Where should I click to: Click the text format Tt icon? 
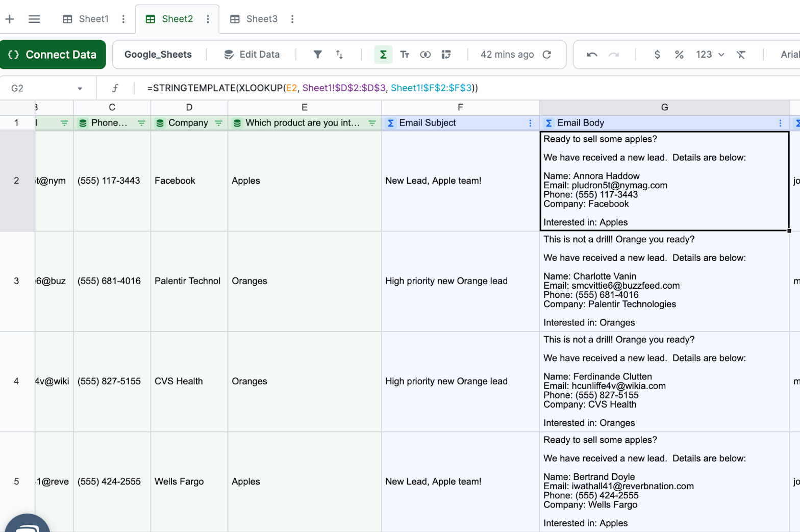pos(405,55)
